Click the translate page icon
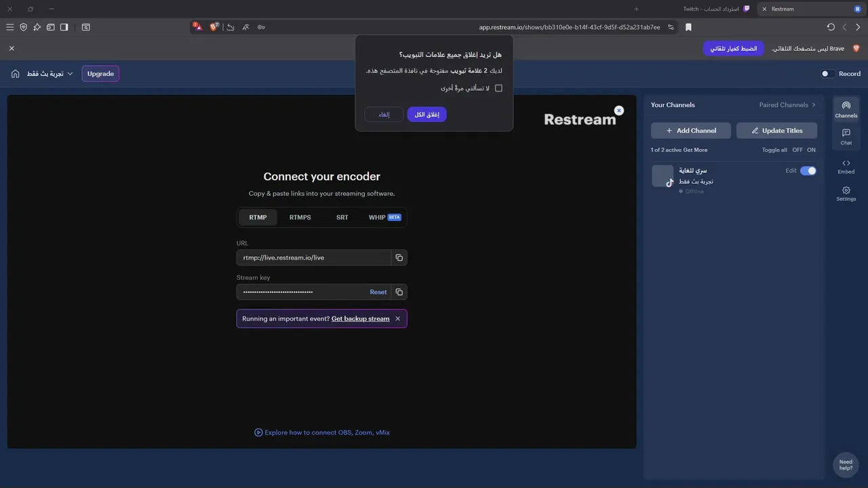Viewport: 868px width, 488px height. (x=245, y=27)
